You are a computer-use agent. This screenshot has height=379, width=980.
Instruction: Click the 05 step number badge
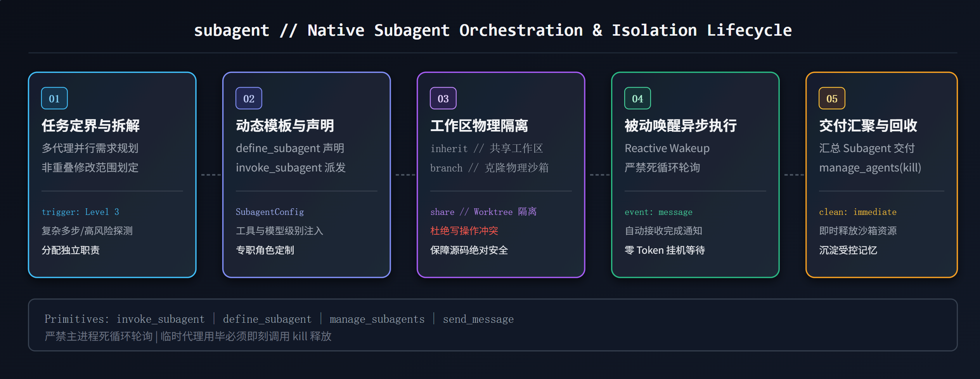tap(832, 99)
